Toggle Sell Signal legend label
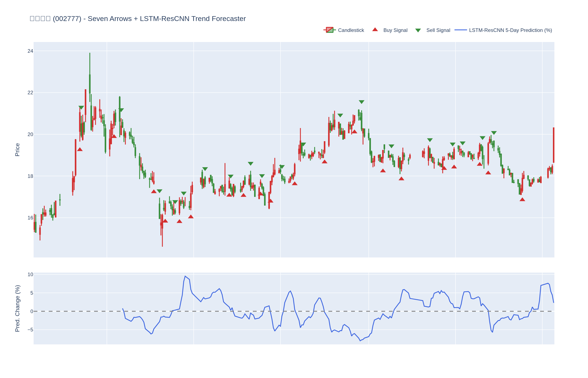The width and height of the screenshot is (588, 378). [x=438, y=30]
